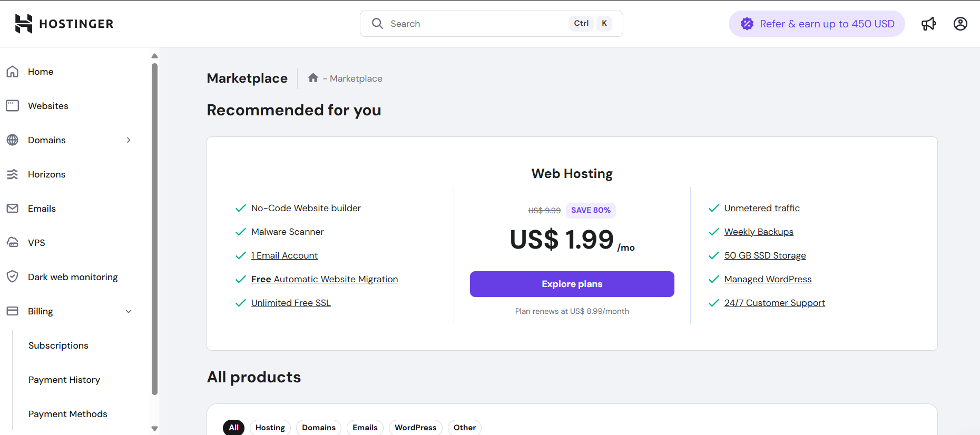Filter products by Other

click(465, 428)
